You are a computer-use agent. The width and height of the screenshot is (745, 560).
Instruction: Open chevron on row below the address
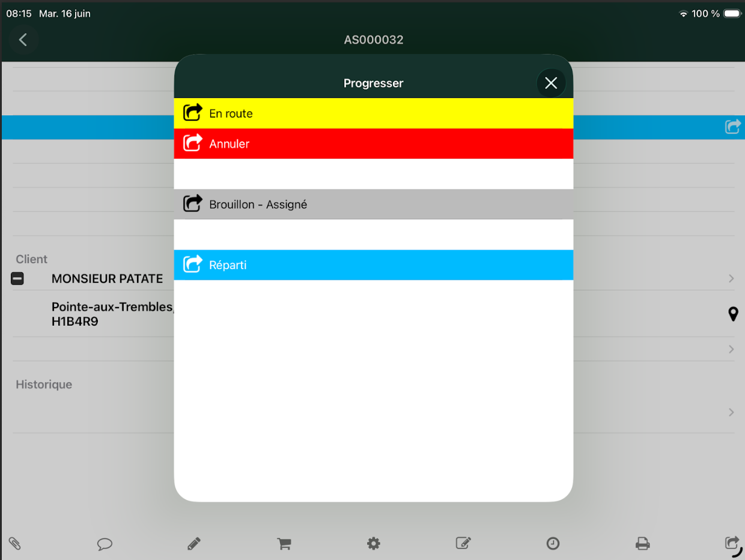coord(731,349)
